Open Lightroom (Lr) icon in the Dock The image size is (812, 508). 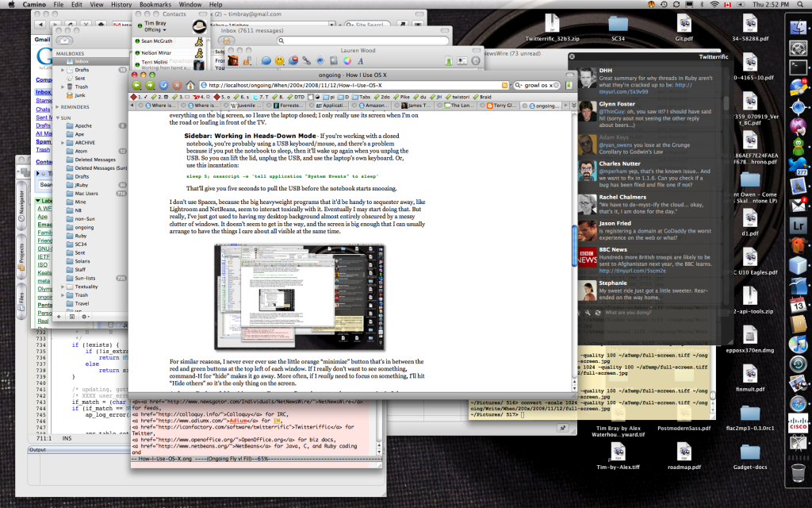[x=799, y=226]
